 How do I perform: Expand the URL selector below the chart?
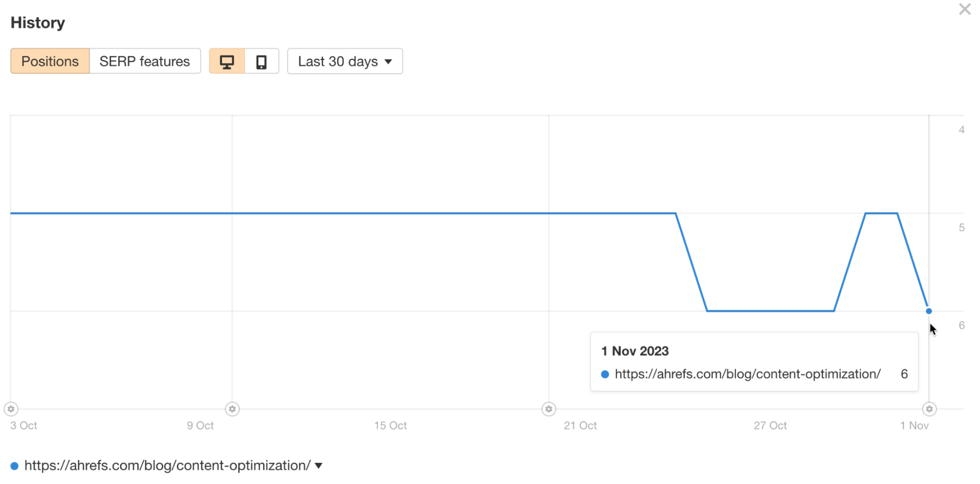coord(319,465)
